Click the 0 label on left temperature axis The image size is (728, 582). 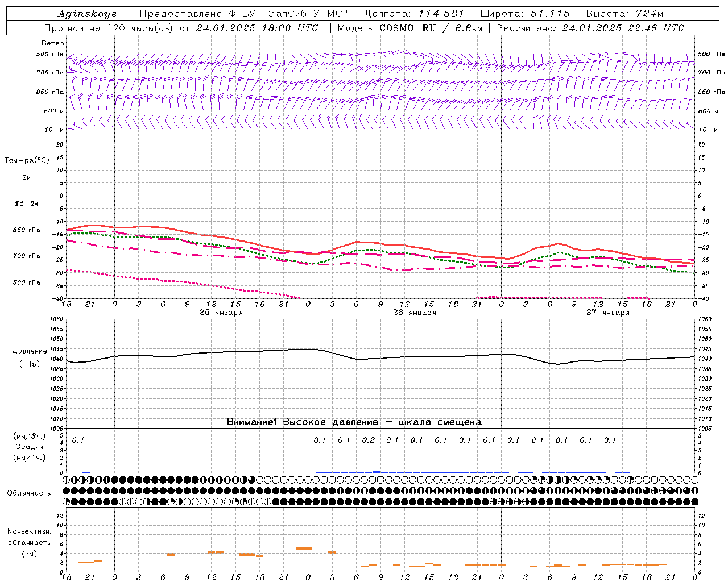[63, 196]
